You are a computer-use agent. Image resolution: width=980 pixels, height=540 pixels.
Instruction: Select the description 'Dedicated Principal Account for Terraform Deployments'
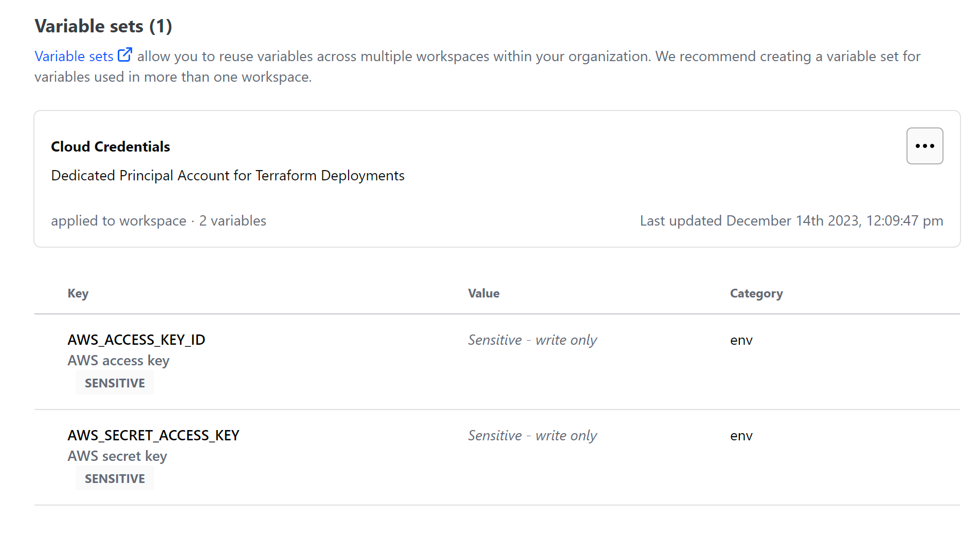coord(228,176)
